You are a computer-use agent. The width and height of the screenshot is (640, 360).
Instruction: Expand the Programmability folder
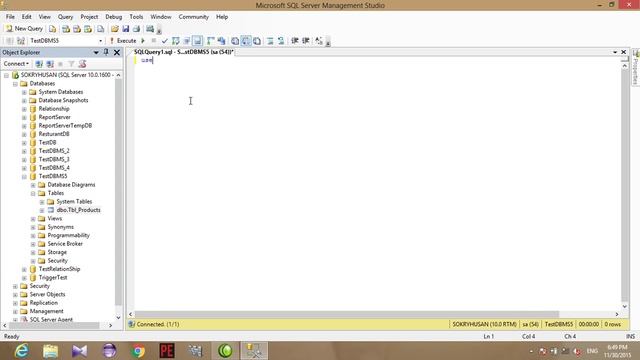[33, 236]
